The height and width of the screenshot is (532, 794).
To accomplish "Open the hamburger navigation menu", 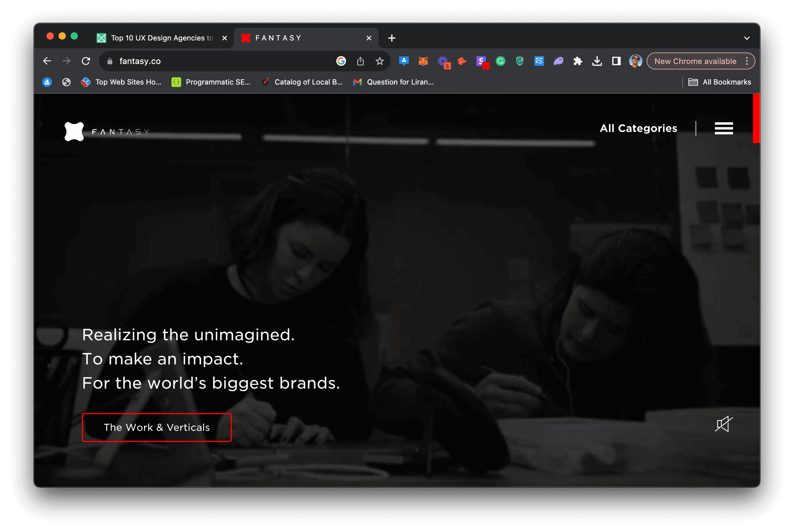I will tap(723, 128).
